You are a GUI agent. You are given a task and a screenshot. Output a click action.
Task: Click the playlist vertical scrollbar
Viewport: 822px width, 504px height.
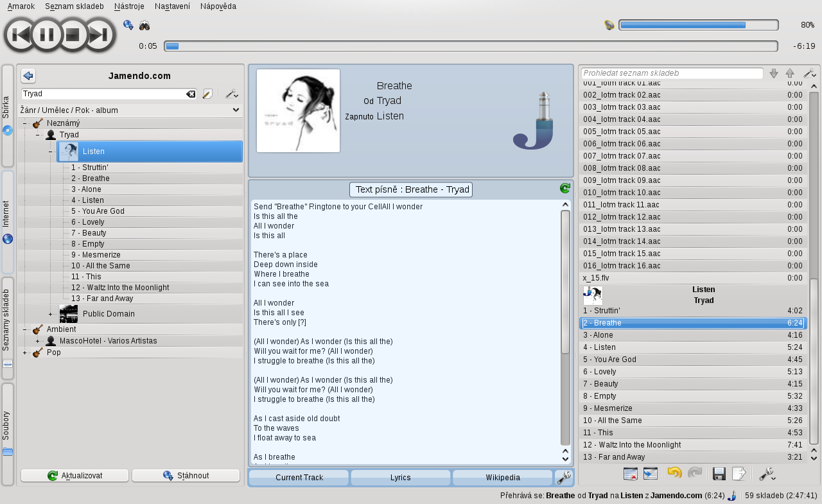pos(814,361)
